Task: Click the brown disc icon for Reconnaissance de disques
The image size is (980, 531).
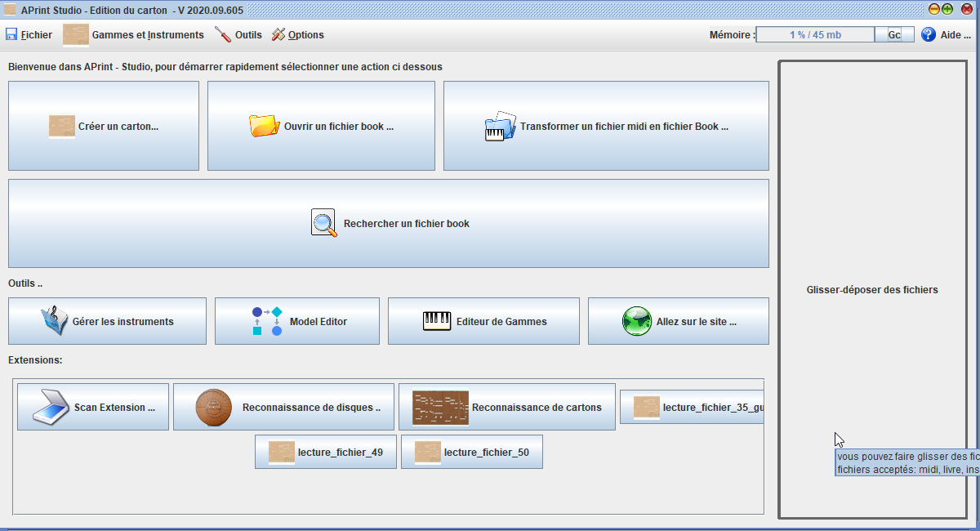Action: pos(214,407)
